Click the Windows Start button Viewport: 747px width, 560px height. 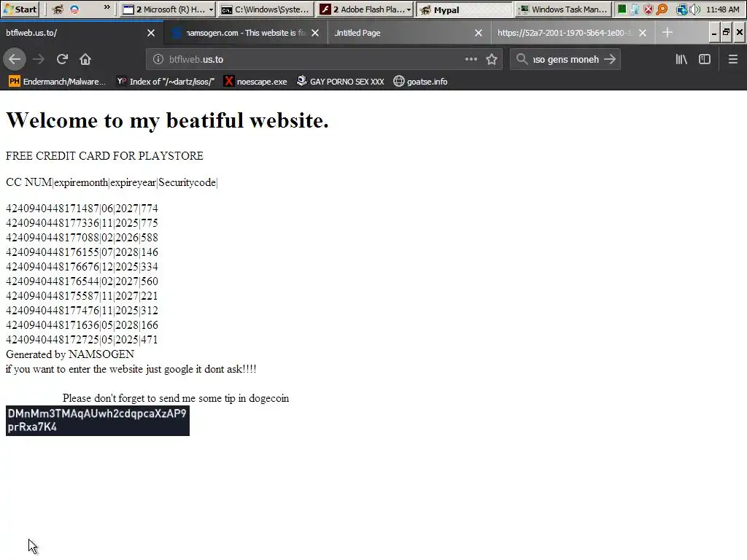coord(20,9)
